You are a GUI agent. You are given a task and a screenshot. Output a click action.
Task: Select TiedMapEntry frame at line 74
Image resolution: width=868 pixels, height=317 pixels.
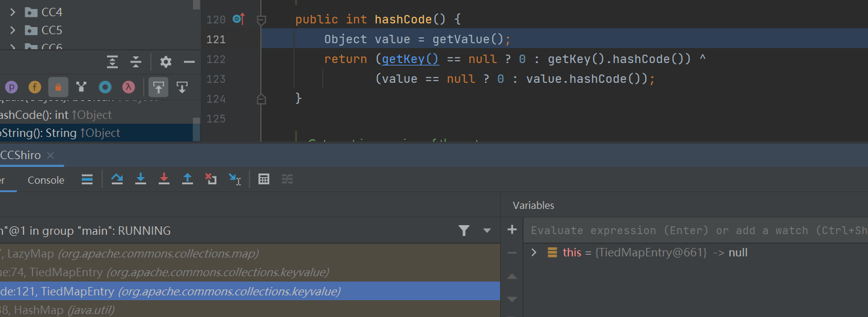coord(250,273)
